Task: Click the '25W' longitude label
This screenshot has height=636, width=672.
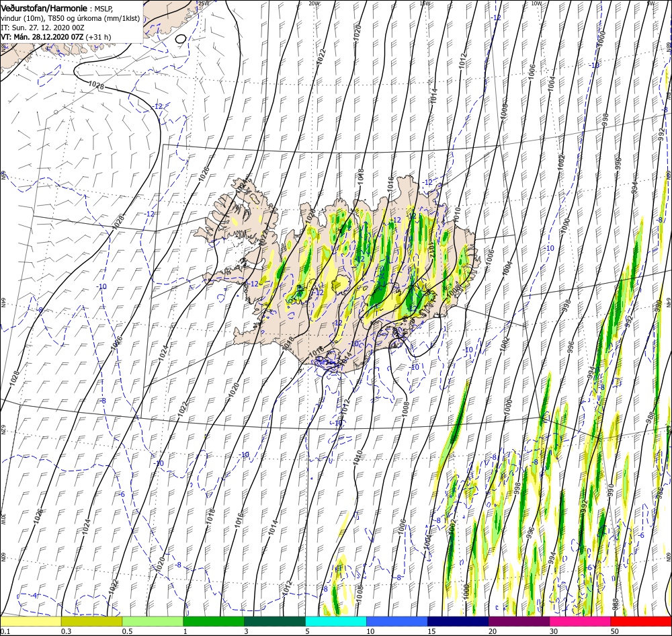Action: pos(204,3)
